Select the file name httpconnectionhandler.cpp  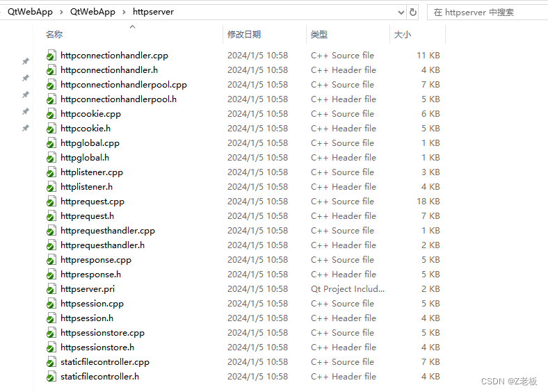114,56
